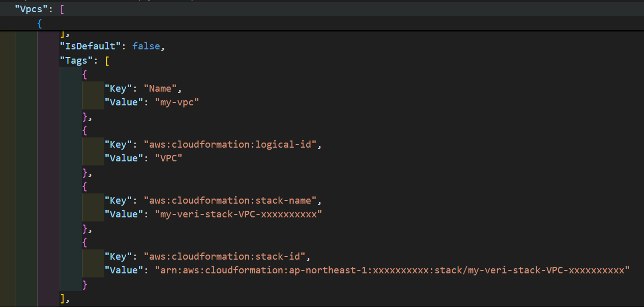Click the ARN stack-id value string
644x308 pixels.
(x=392, y=270)
